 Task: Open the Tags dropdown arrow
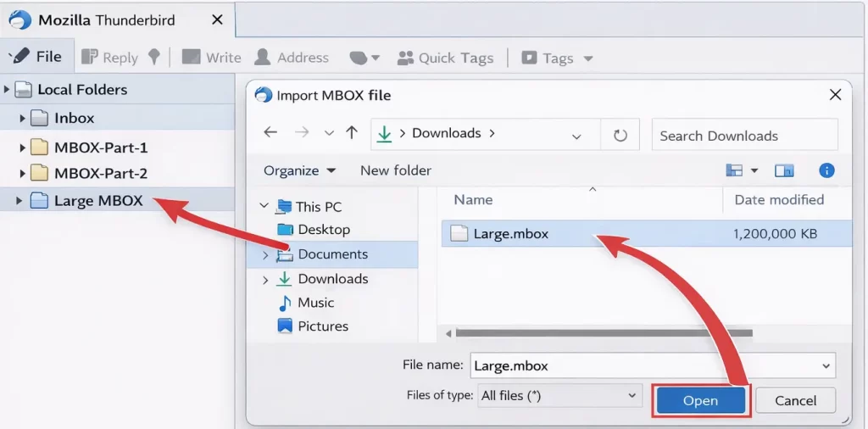588,58
